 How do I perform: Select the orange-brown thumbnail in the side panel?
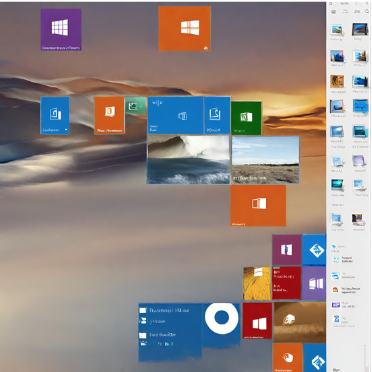pos(337,82)
